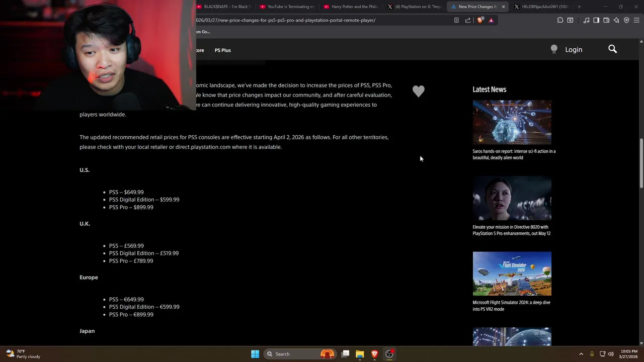
Task: Open the Directive 8020 mission headline link
Action: click(x=511, y=230)
